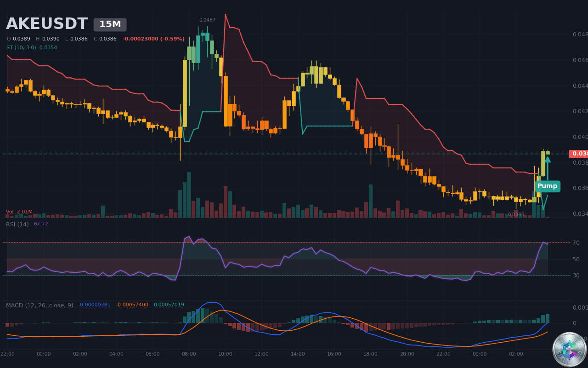Click the 10:00 time axis label
This screenshot has height=368, width=588.
click(x=225, y=354)
